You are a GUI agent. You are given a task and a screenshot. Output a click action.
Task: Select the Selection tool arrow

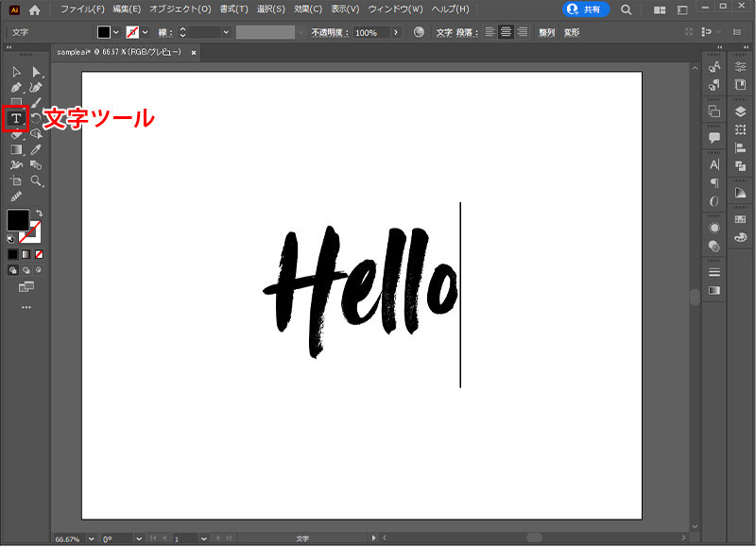16,72
